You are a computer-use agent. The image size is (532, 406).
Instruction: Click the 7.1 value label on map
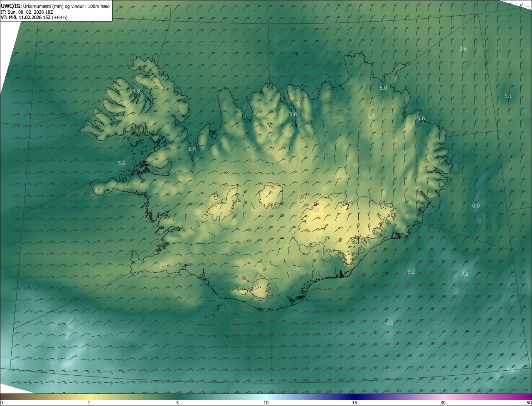(389, 323)
